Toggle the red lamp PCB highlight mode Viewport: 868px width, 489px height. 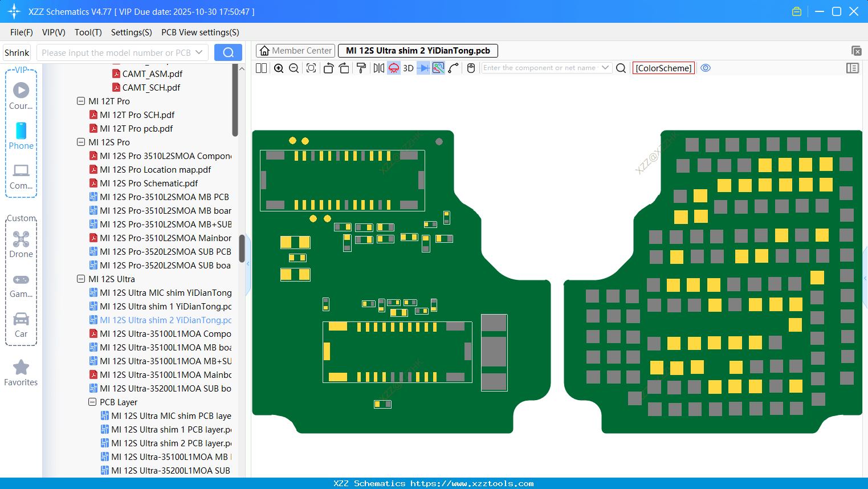[393, 68]
